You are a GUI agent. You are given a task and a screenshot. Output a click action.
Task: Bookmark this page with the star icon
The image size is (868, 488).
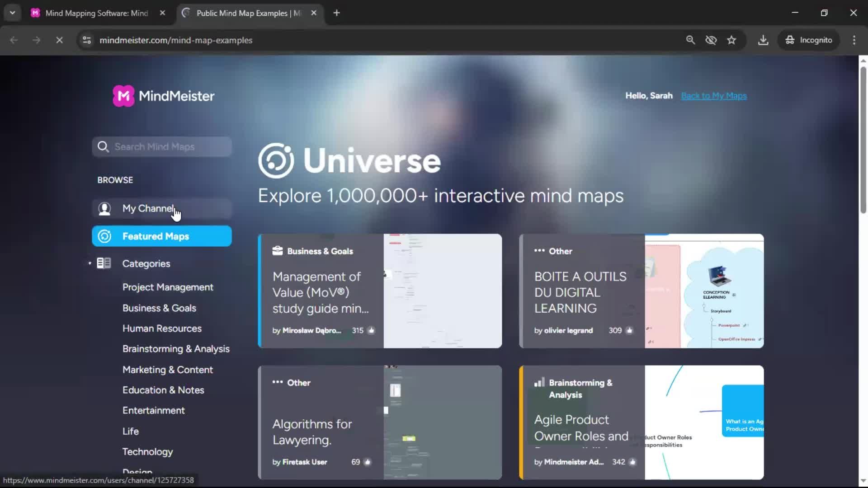[731, 40]
